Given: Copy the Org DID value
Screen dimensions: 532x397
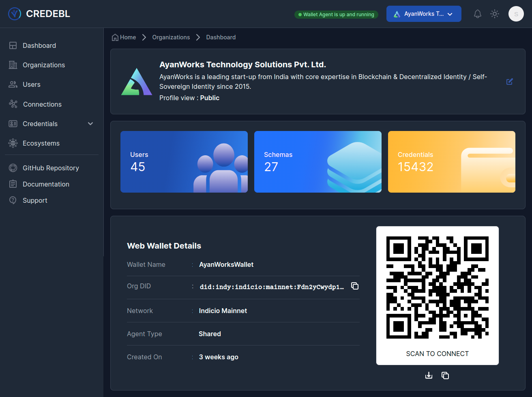Looking at the screenshot, I should coord(355,286).
